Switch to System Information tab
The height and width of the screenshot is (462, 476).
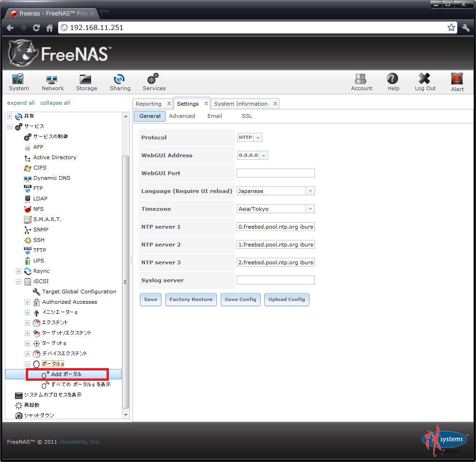(240, 104)
